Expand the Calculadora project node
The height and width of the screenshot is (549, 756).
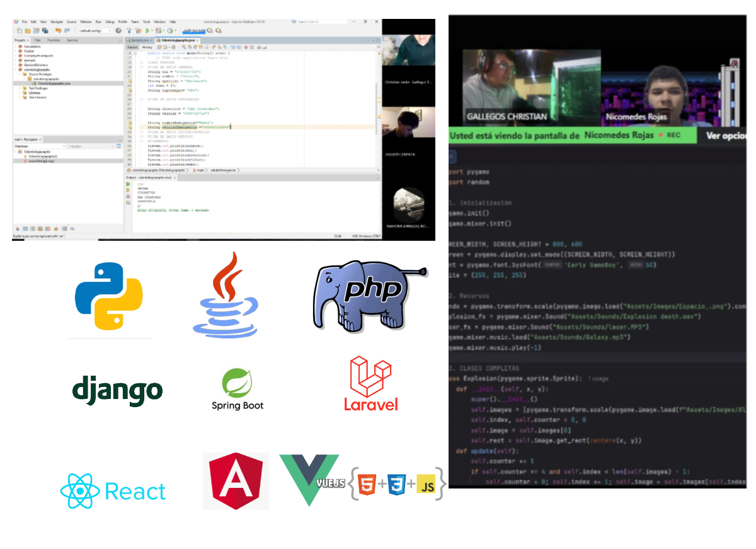15,47
